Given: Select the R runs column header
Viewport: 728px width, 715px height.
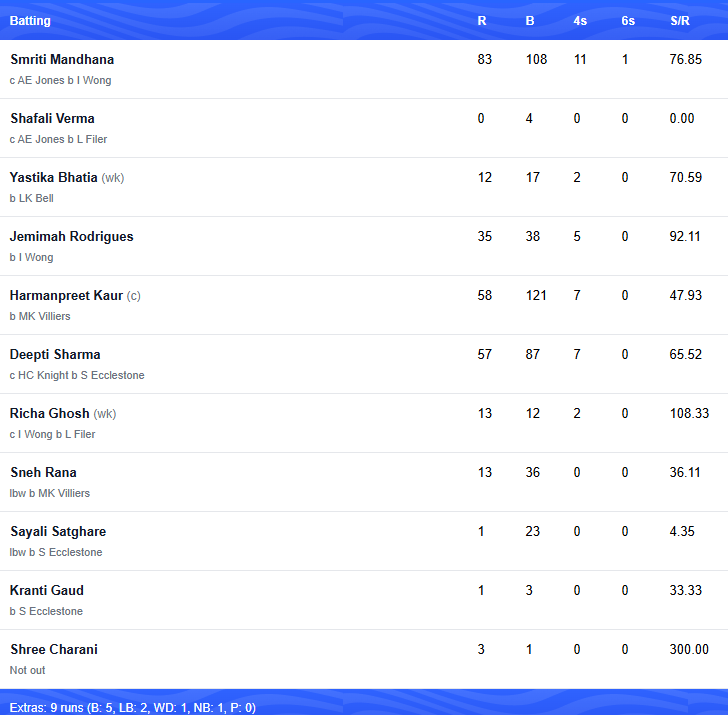Looking at the screenshot, I should pos(482,20).
